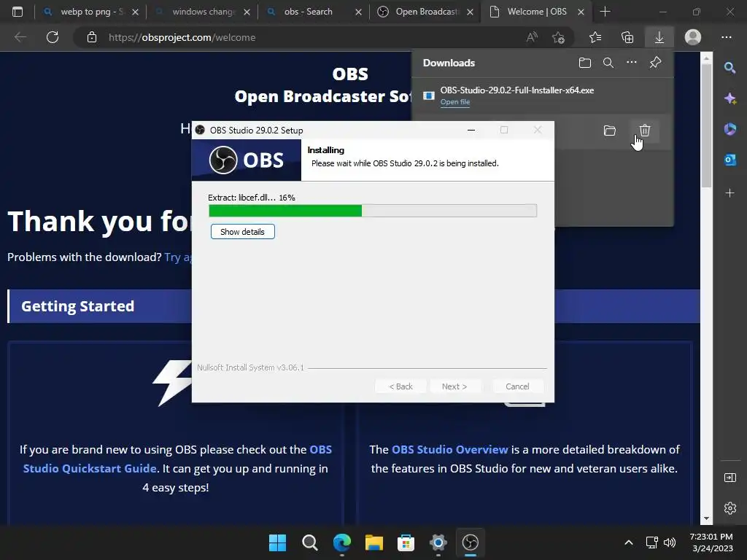Minimize the OBS Studio Setup window
This screenshot has height=560, width=747.
(471, 130)
